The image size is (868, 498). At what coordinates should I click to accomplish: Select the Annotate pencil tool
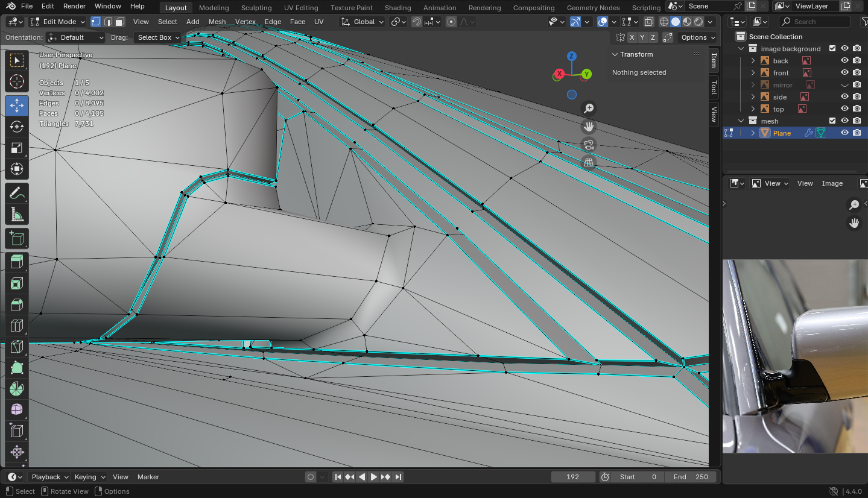[x=17, y=193]
